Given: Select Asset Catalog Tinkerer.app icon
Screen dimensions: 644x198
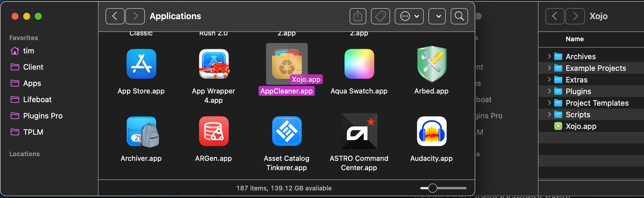Looking at the screenshot, I should 287,131.
